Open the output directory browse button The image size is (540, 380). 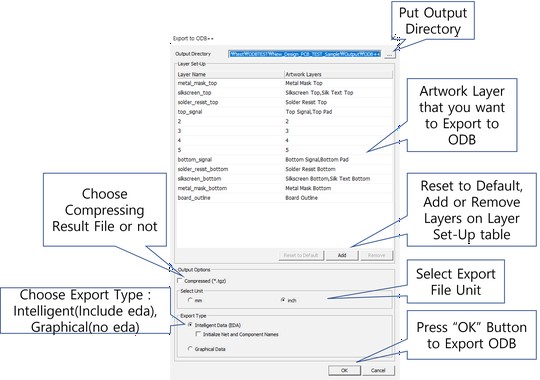[390, 54]
